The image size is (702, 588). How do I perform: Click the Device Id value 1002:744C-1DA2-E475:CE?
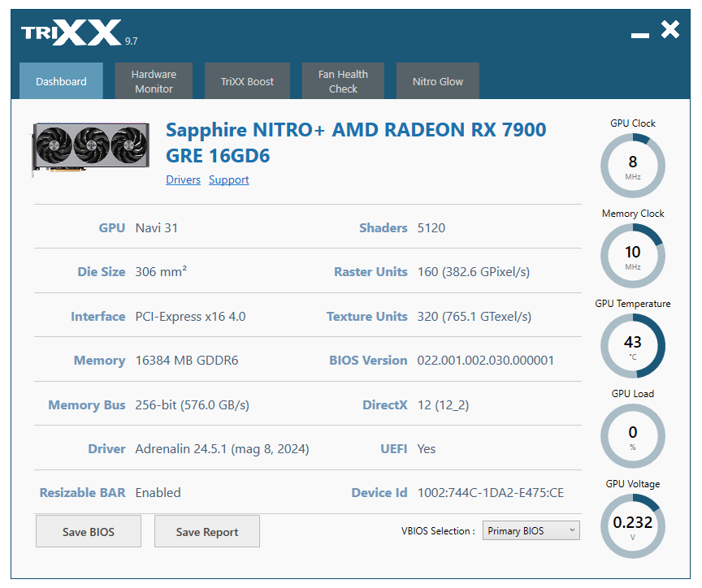click(490, 493)
